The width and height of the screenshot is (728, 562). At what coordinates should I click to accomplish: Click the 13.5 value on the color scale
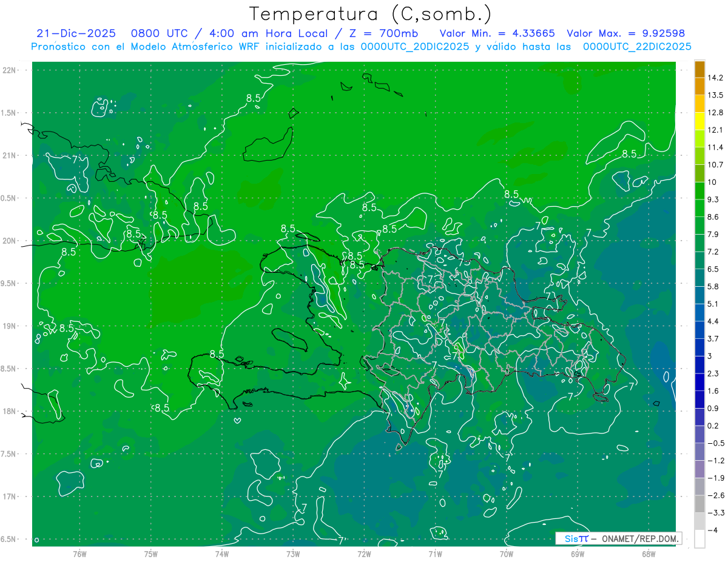click(715, 95)
